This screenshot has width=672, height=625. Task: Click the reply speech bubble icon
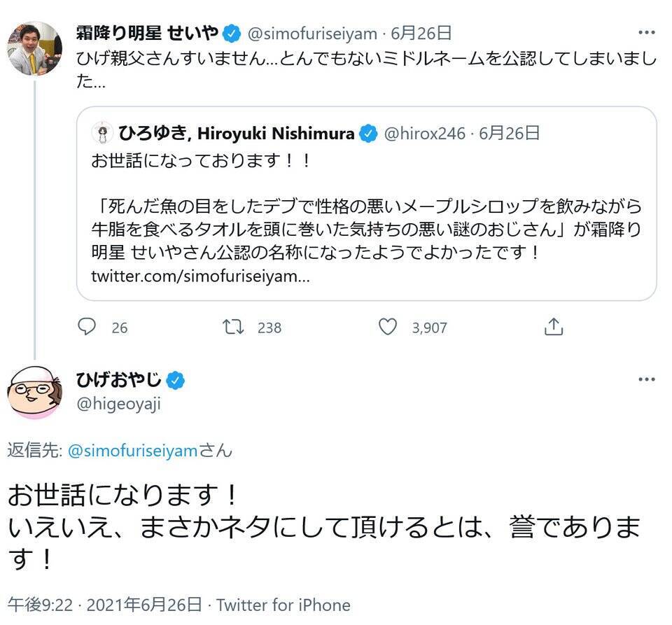tap(87, 327)
